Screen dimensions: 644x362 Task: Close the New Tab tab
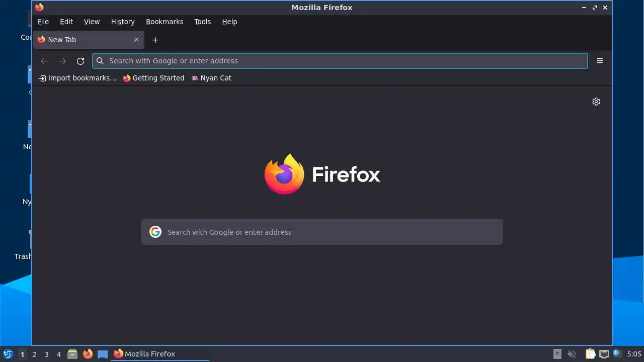click(136, 40)
